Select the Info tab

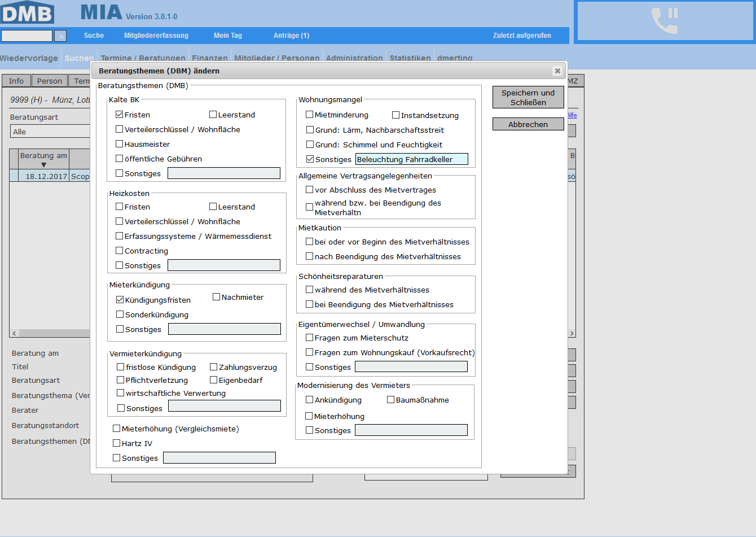pos(16,81)
